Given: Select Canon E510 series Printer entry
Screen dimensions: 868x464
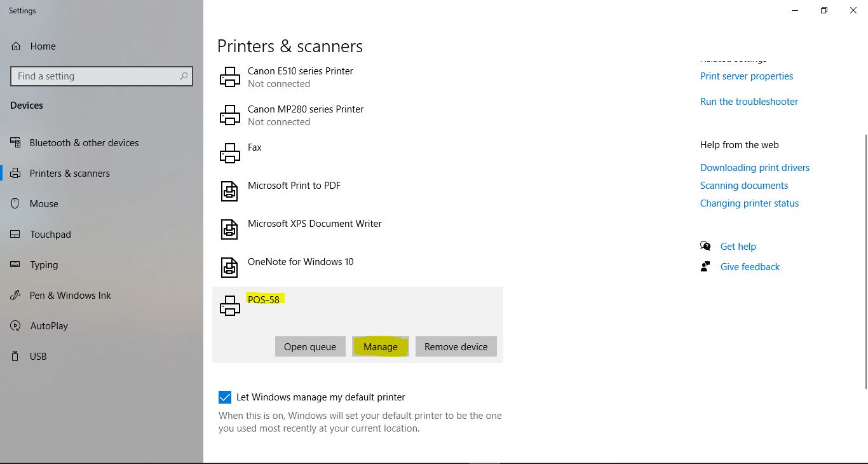Looking at the screenshot, I should 358,77.
